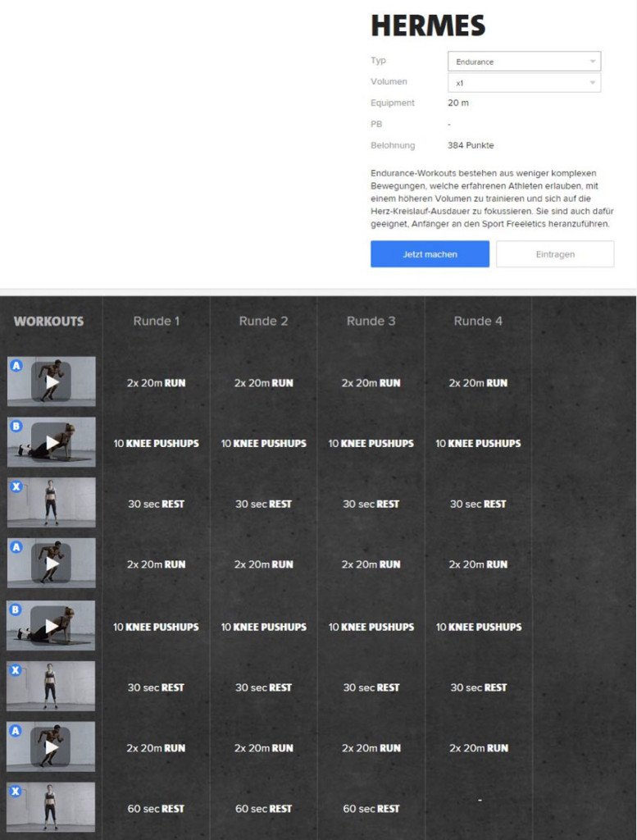637x840 pixels.
Task: Click the HERMES workout title
Action: (x=428, y=25)
